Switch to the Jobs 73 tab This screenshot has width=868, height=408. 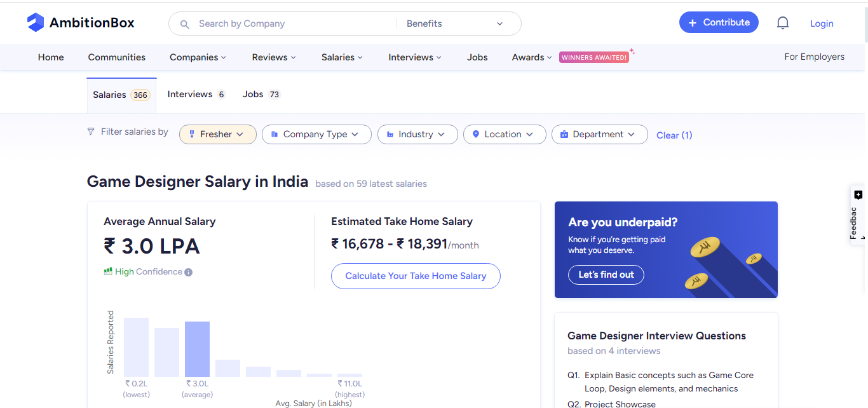pyautogui.click(x=261, y=95)
